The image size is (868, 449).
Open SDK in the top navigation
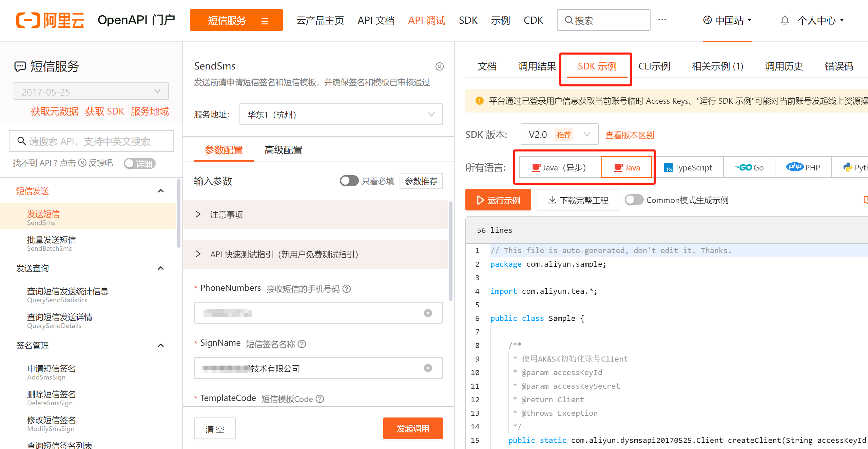tap(468, 20)
